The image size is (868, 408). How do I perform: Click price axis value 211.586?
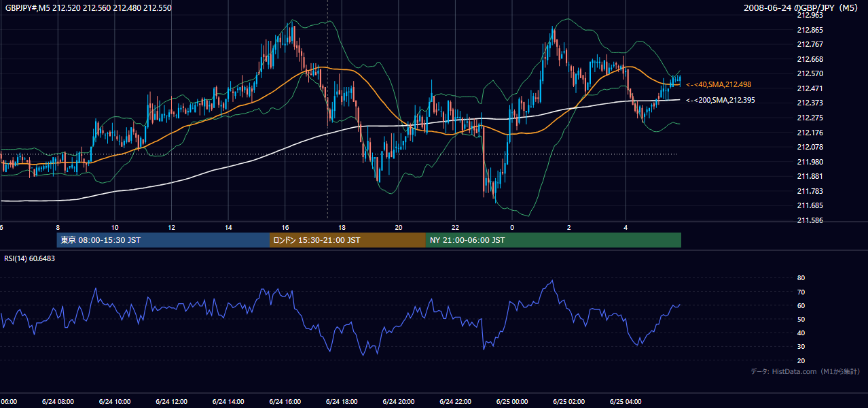coord(810,220)
